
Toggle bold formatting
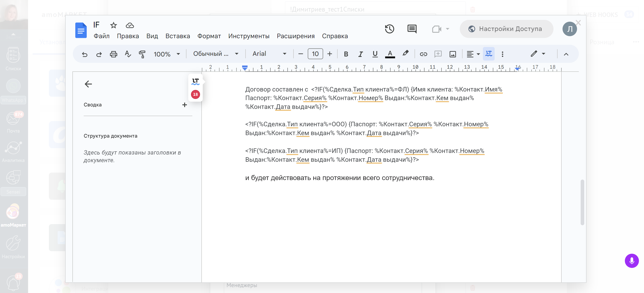click(346, 54)
